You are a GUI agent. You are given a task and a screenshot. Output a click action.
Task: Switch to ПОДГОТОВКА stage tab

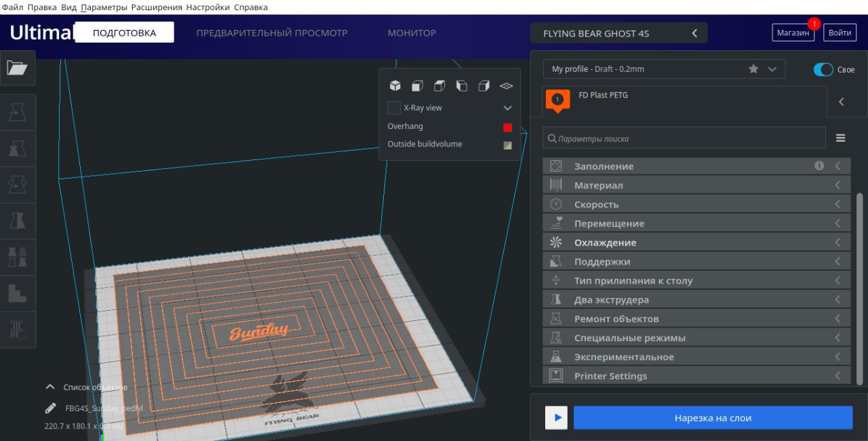(x=124, y=33)
